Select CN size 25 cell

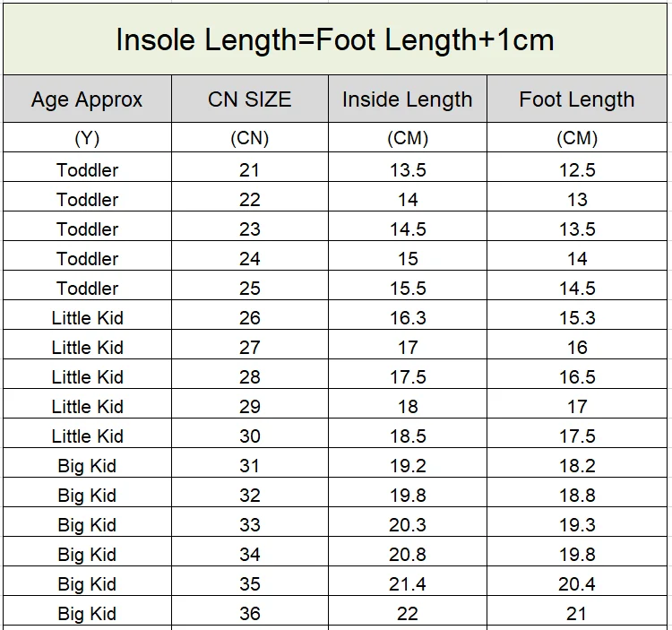[250, 289]
